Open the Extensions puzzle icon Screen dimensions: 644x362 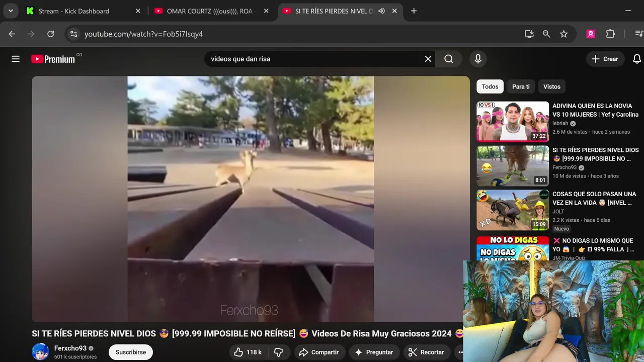[610, 34]
